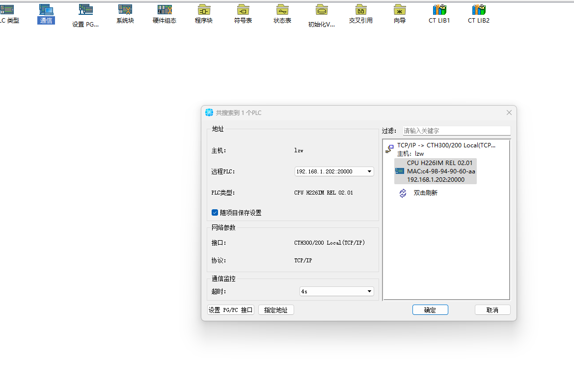Click the CPU H226IM device icon
Image resolution: width=574 pixels, height=392 pixels.
pos(400,171)
